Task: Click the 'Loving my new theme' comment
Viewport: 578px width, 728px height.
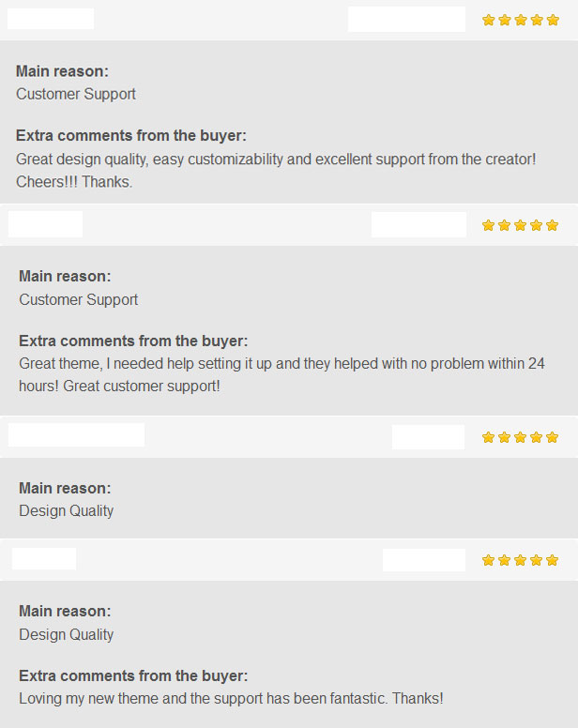Action: tap(231, 698)
